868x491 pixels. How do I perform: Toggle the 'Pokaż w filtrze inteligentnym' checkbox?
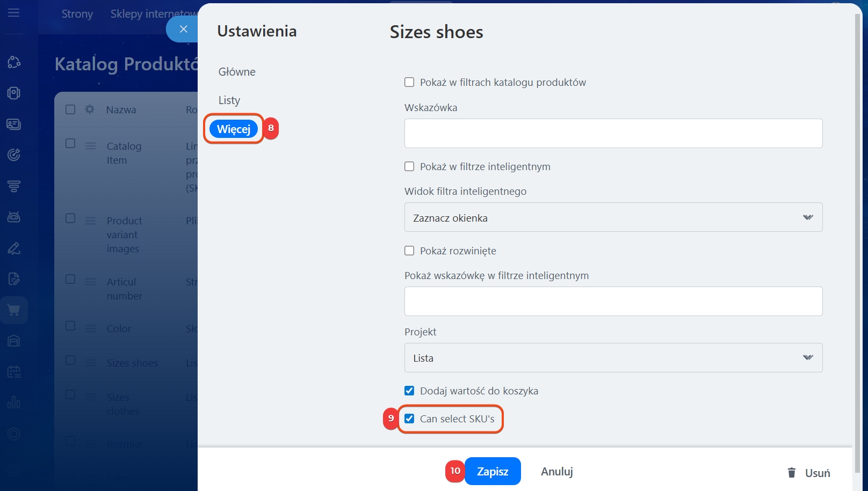(409, 166)
